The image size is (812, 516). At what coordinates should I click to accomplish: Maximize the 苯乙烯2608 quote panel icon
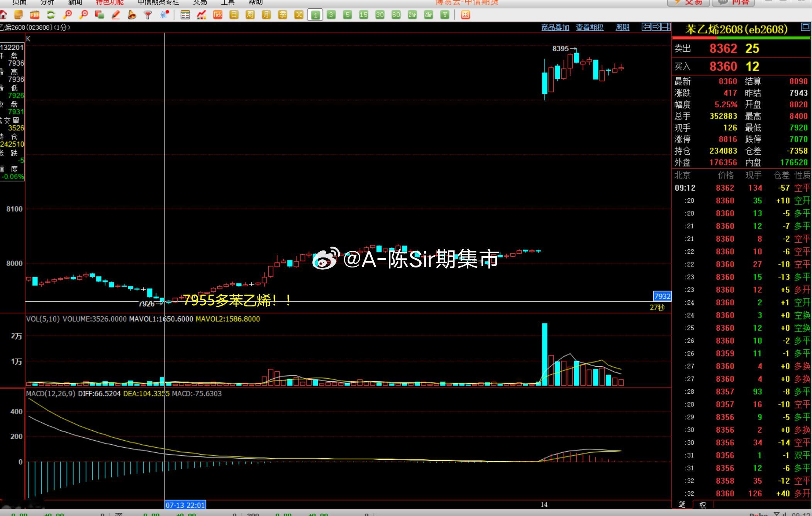[805, 27]
